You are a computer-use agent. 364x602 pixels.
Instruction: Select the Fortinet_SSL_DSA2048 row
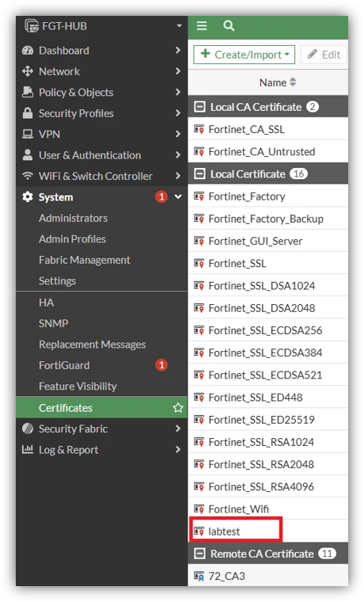(x=268, y=308)
